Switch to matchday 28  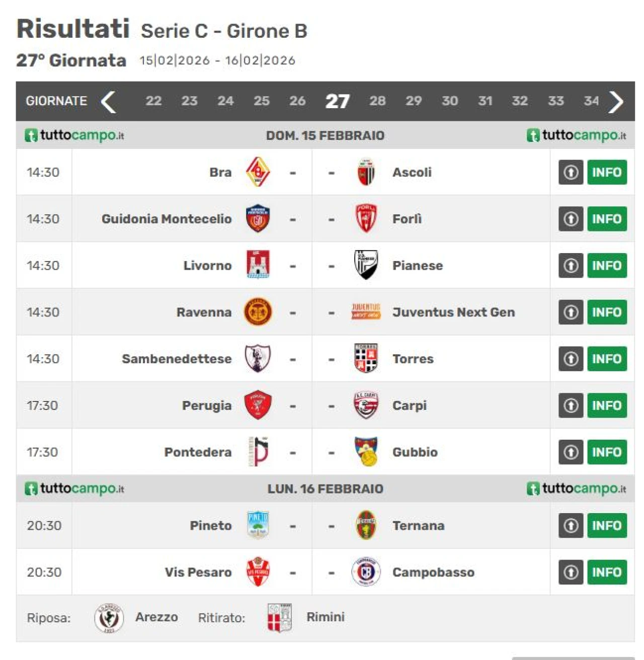point(377,101)
